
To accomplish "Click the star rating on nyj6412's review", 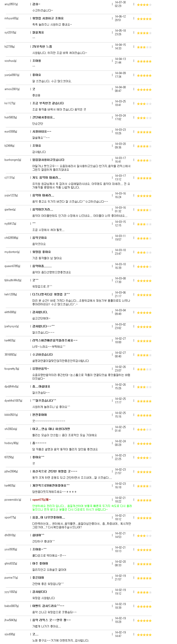I will coord(144,224).
